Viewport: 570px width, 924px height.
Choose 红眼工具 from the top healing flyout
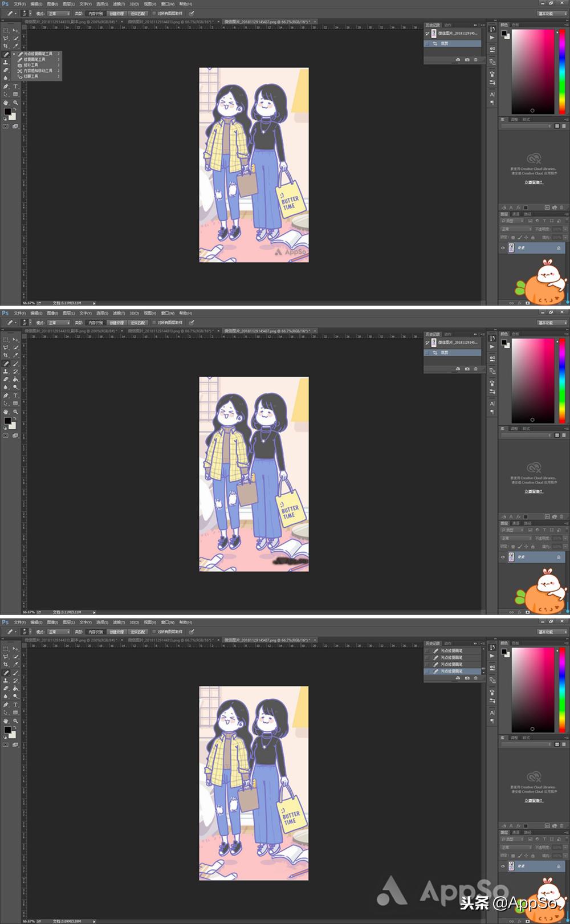coord(31,76)
